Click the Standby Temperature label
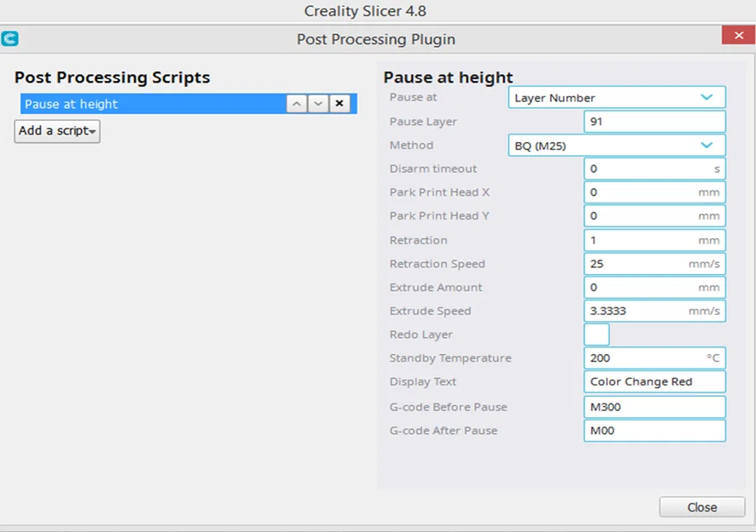The image size is (756, 532). click(450, 358)
